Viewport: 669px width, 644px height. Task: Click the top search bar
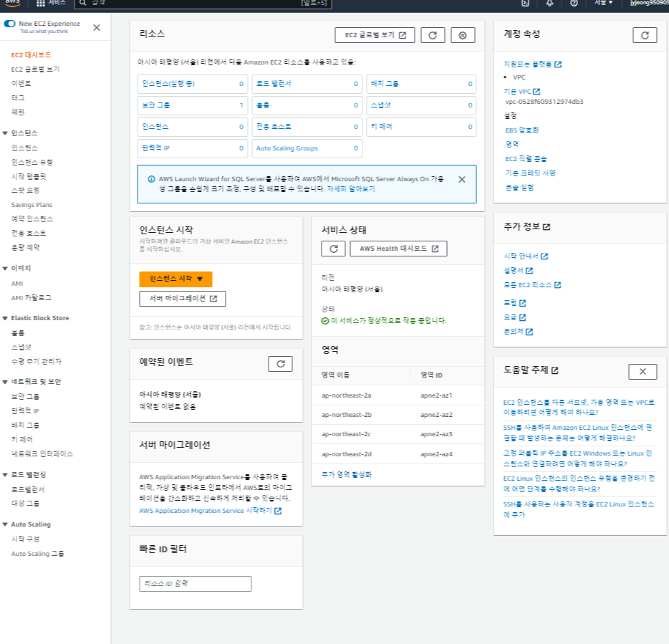[x=203, y=4]
